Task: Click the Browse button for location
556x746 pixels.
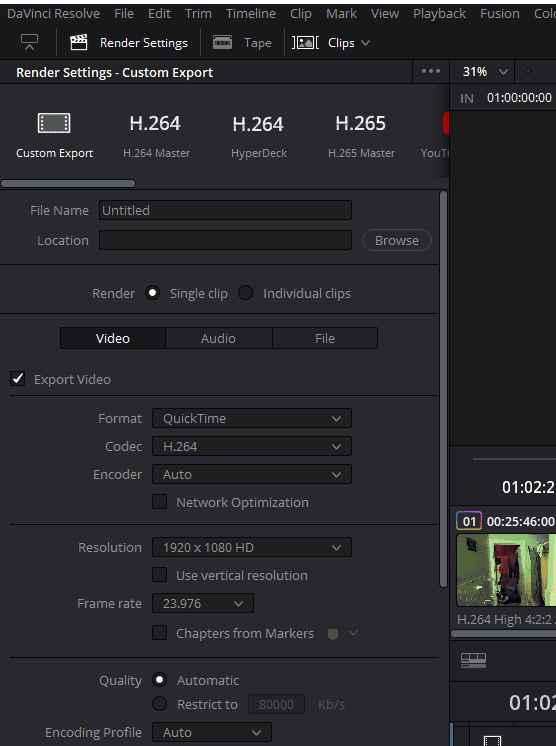Action: (x=397, y=240)
